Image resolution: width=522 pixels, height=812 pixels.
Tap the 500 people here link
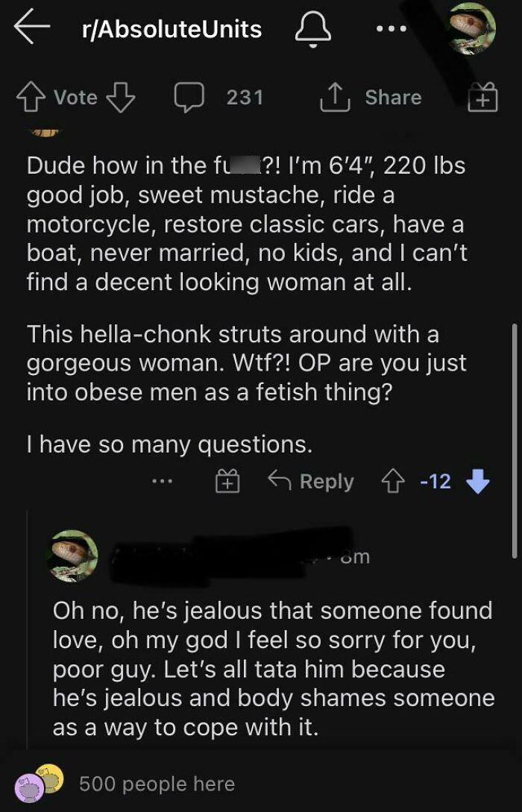pos(157,783)
